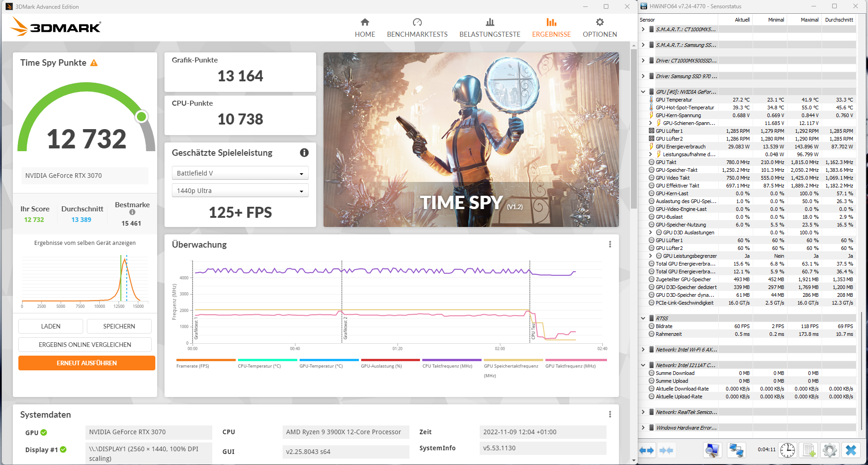Click ERGEBNIS ONLINE VERGLEICHEN button
Viewport: 868px width, 465px height.
(x=85, y=345)
